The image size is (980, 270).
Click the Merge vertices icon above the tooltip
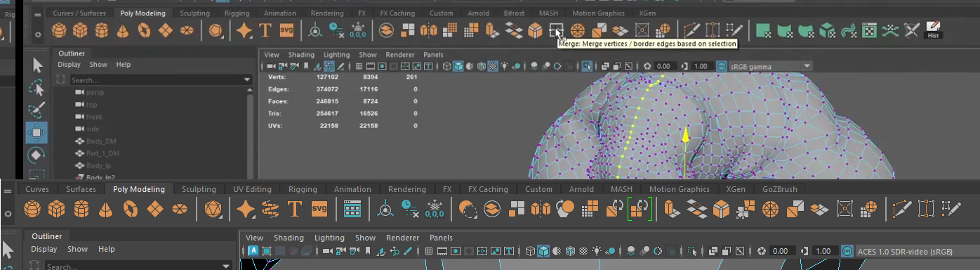[555, 30]
